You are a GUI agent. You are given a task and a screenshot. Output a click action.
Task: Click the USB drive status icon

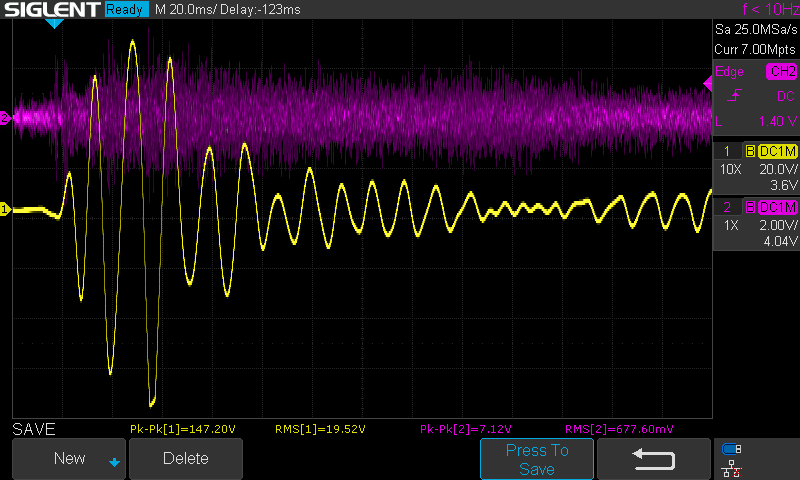732,449
